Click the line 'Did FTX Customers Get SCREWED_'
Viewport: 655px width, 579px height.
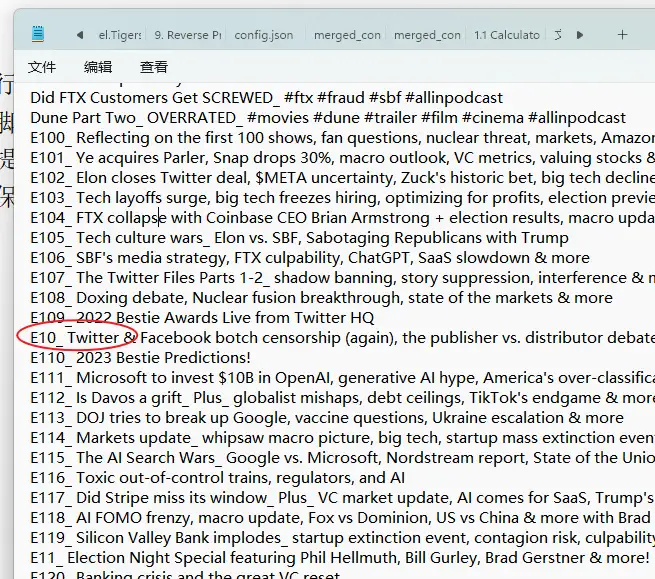tap(267, 98)
